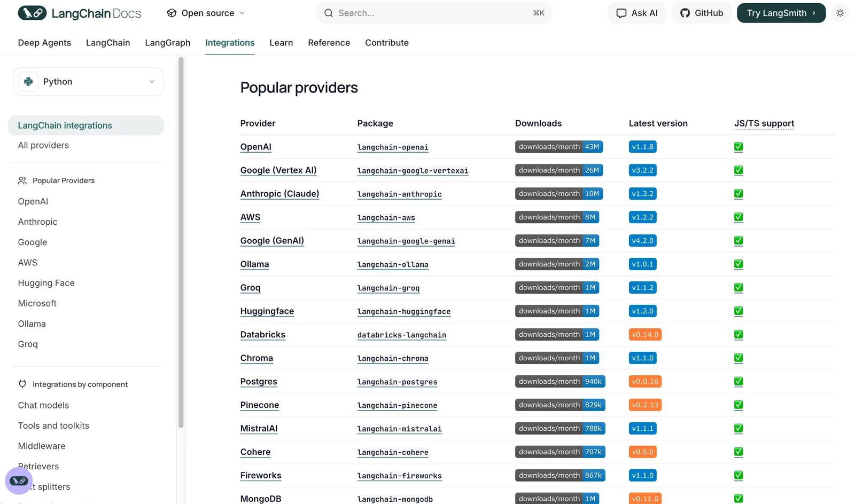Click the v0.14.0 Databricks version badge
The image size is (855, 504).
pos(645,335)
